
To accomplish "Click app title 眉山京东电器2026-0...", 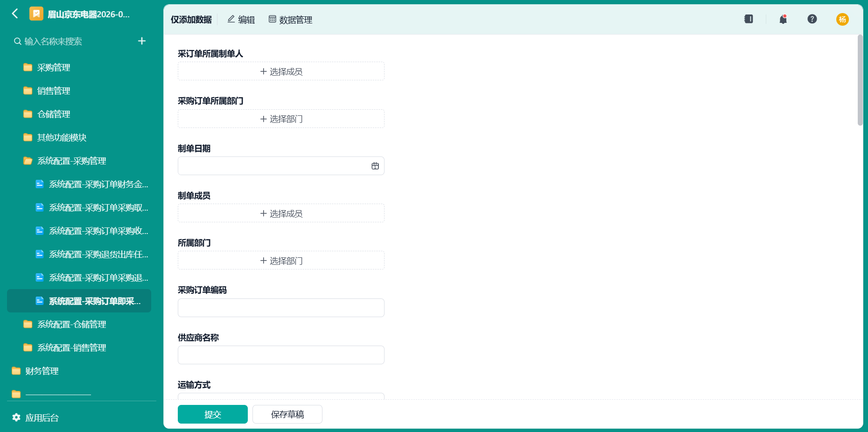I will [x=89, y=14].
